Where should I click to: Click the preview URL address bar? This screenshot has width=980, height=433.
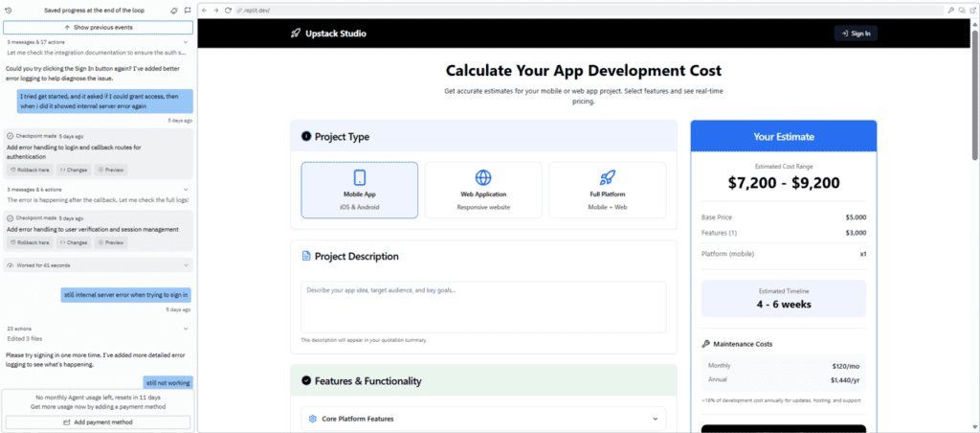(x=590, y=10)
